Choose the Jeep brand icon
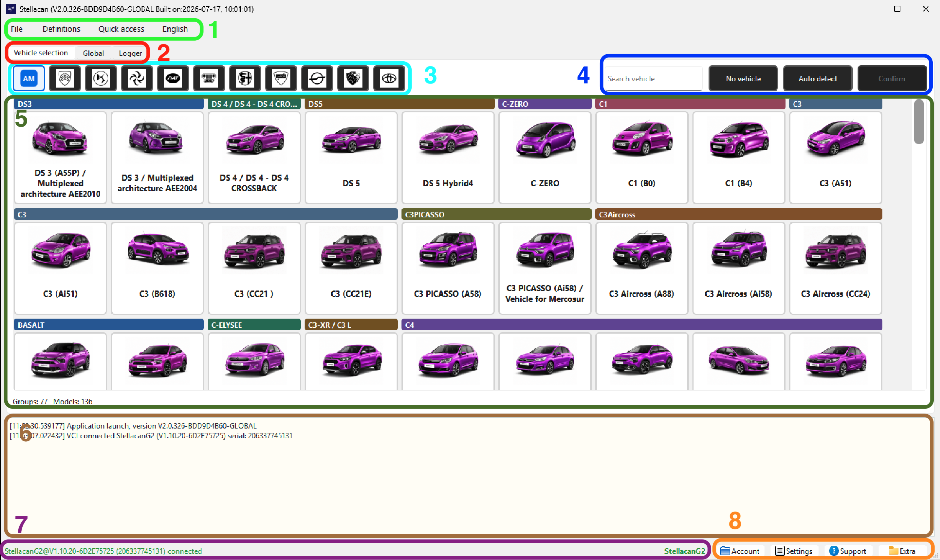The width and height of the screenshot is (940, 560). 209,79
